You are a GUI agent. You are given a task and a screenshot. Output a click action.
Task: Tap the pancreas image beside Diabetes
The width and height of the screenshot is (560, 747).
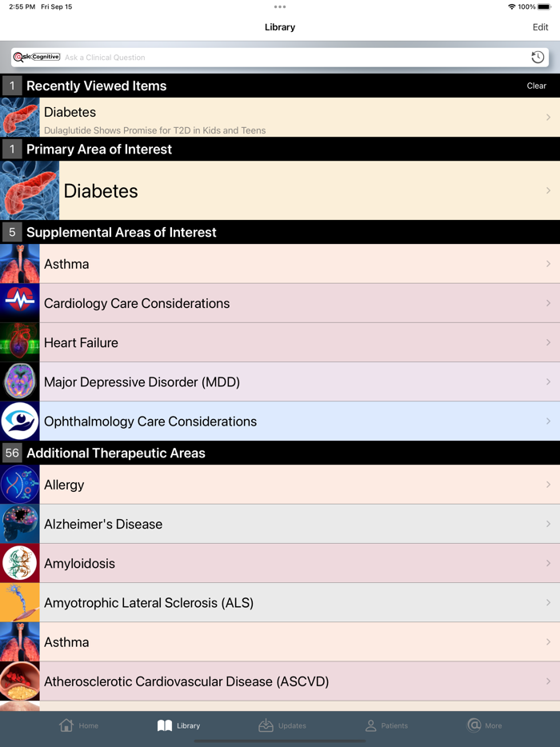[30, 190]
